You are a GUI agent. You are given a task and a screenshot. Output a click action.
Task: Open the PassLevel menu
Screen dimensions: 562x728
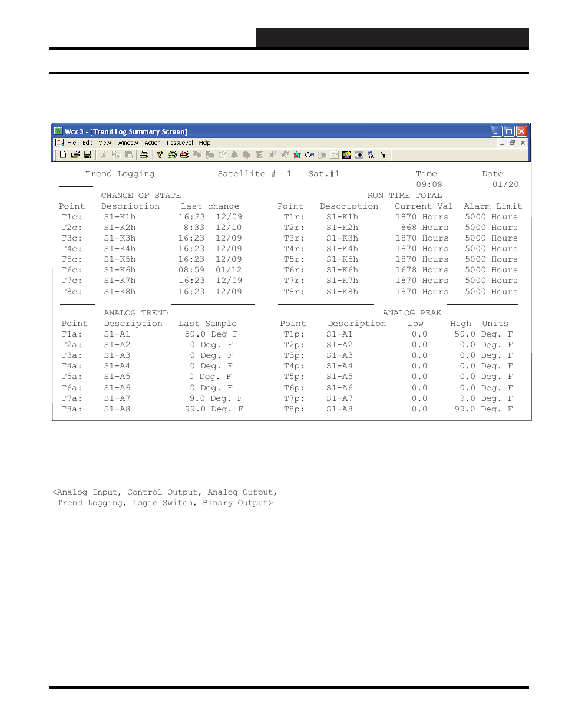coord(179,143)
